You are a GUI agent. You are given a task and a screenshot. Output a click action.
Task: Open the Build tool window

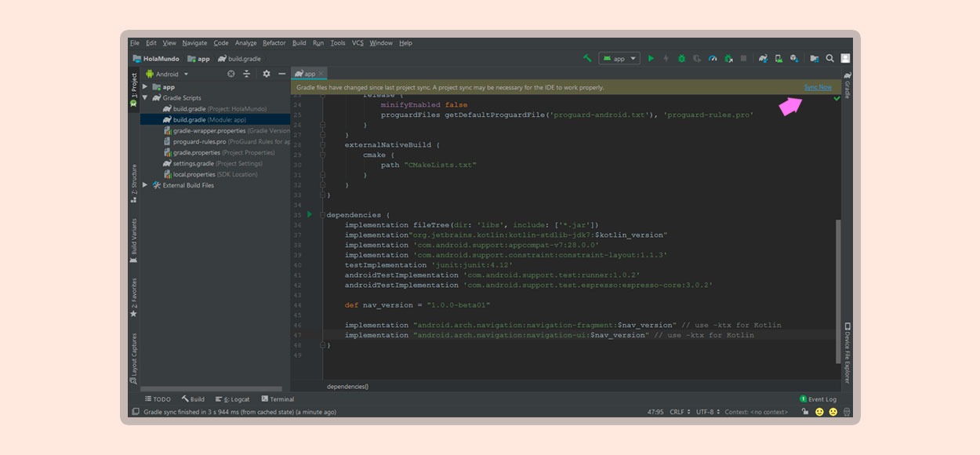pyautogui.click(x=193, y=399)
